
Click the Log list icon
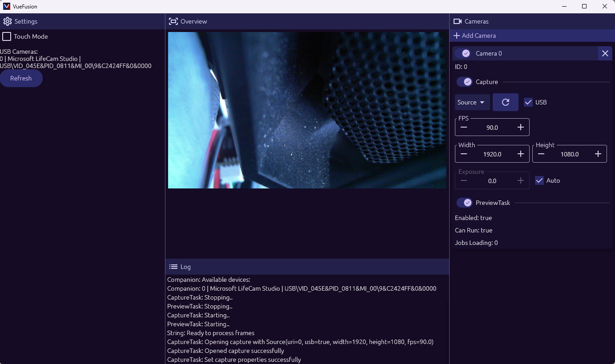(x=173, y=267)
